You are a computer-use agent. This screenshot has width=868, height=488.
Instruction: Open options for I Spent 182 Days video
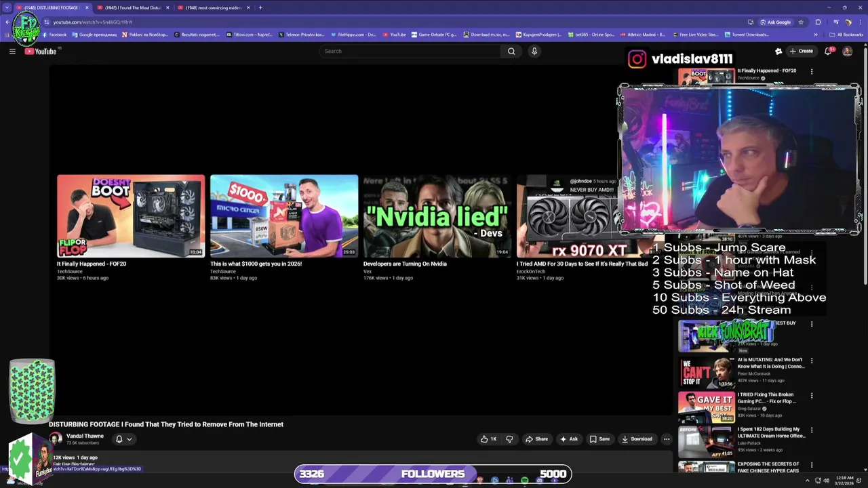tap(812, 430)
